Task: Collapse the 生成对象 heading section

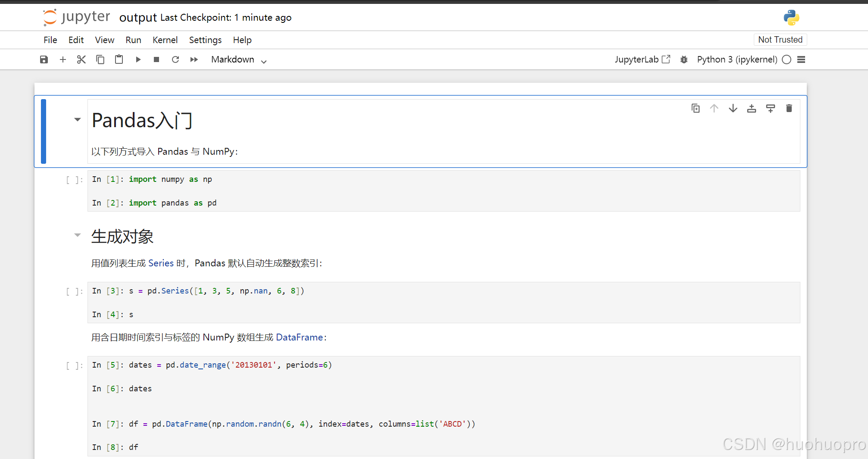Action: tap(78, 235)
